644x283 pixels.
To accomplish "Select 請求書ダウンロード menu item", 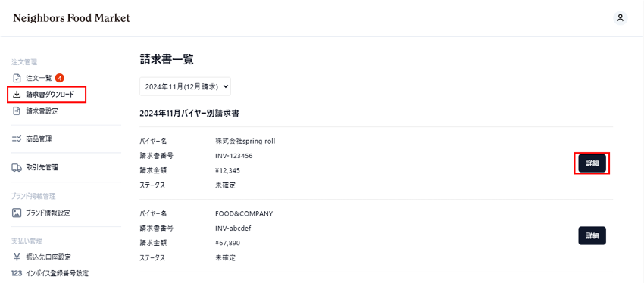I will 46,95.
